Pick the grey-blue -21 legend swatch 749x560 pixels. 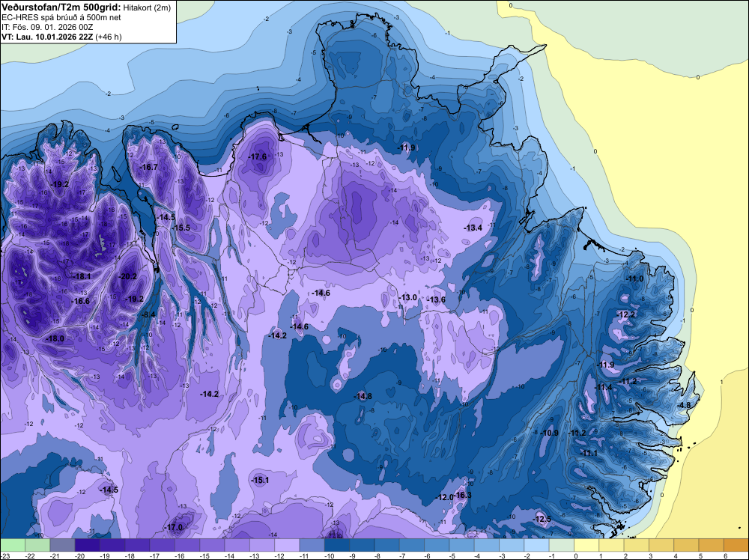click(x=62, y=545)
